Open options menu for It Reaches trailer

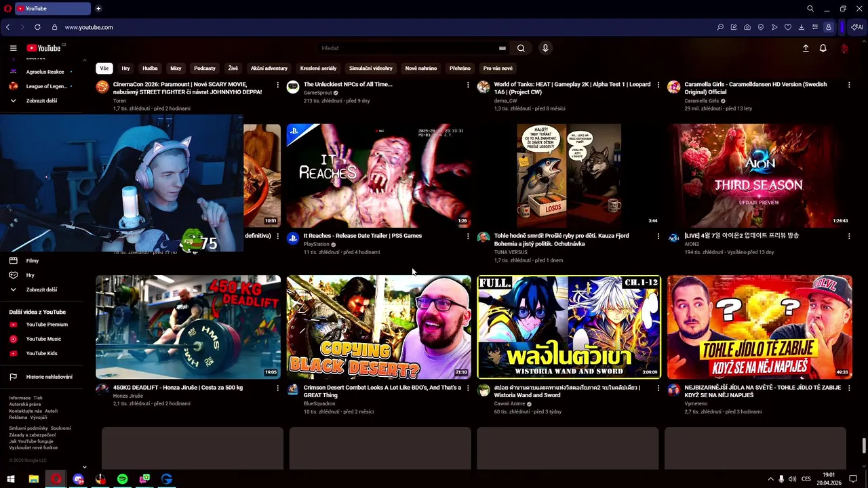[468, 236]
